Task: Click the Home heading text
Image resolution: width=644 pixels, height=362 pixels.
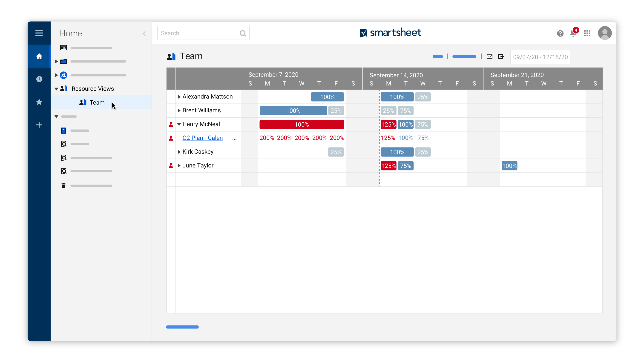Action: coord(71,34)
